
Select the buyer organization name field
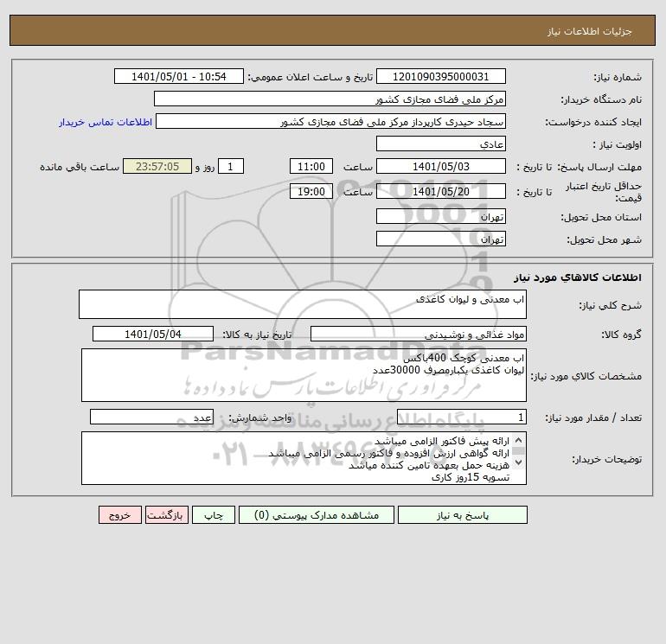point(330,99)
